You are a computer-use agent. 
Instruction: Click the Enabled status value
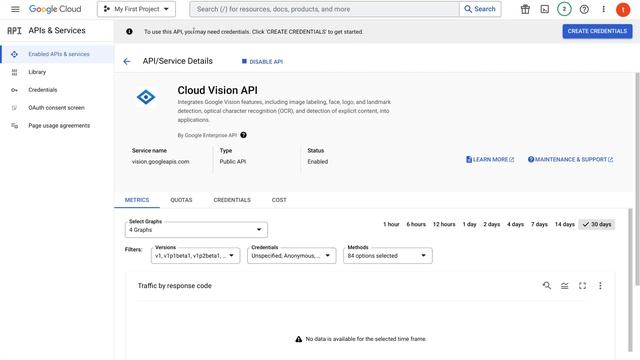tap(318, 162)
